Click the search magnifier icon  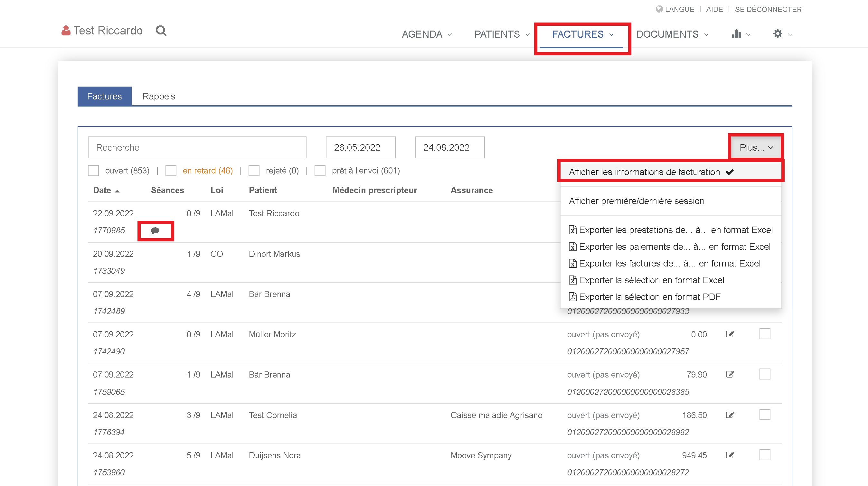click(x=161, y=31)
